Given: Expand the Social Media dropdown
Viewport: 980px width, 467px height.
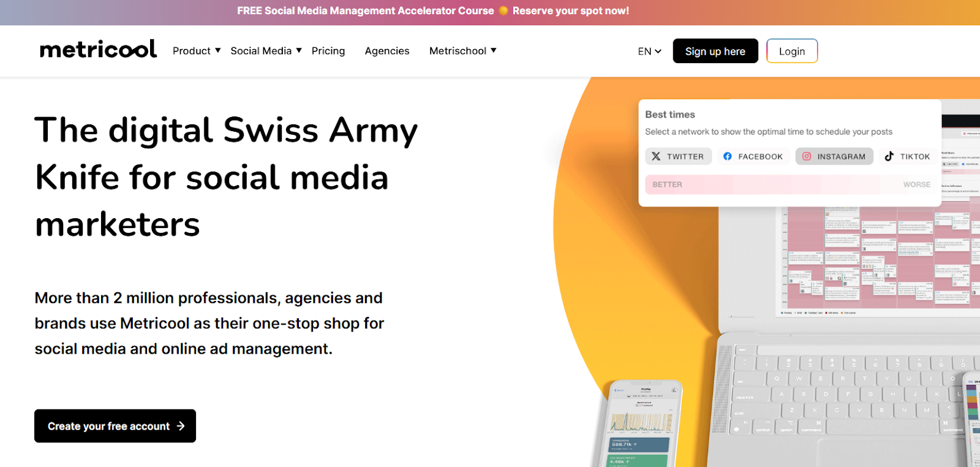Looking at the screenshot, I should point(266,51).
